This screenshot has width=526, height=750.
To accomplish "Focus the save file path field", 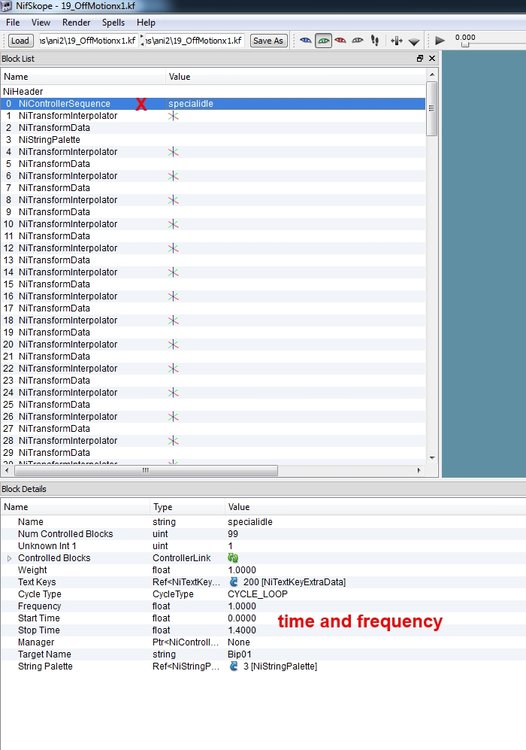I will click(194, 41).
